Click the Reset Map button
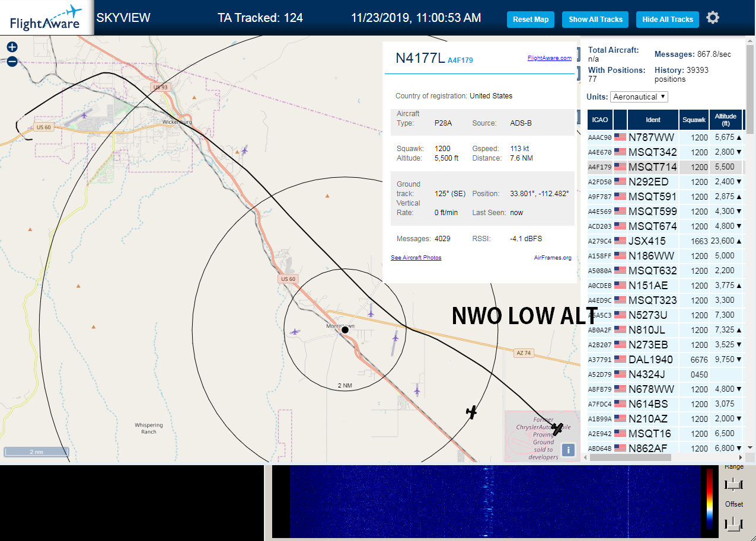The image size is (756, 541). (531, 20)
